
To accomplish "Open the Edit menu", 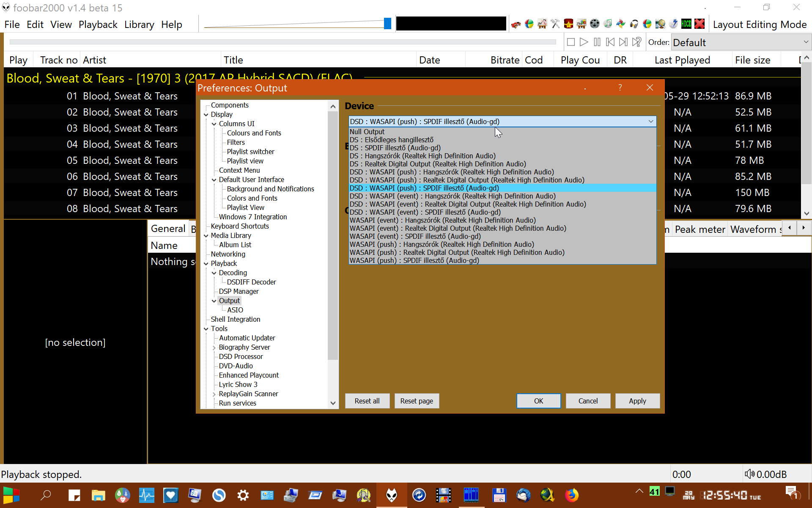I will point(35,25).
